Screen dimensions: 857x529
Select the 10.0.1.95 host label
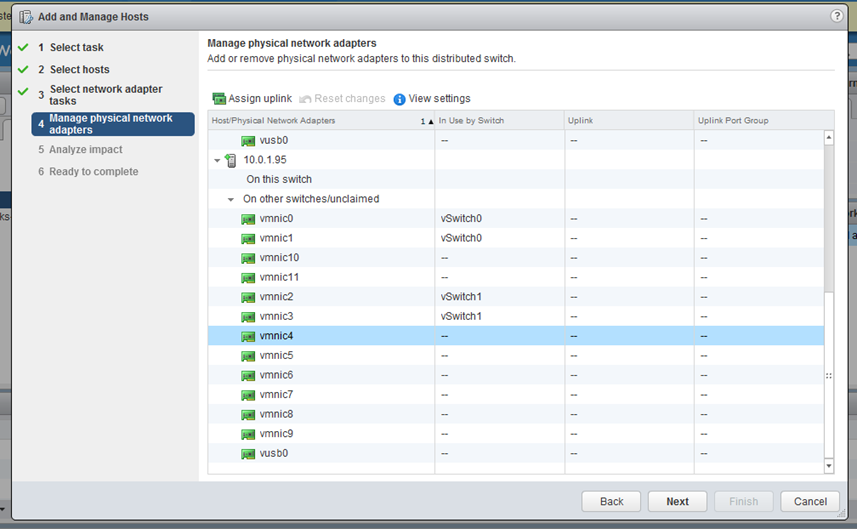(265, 160)
